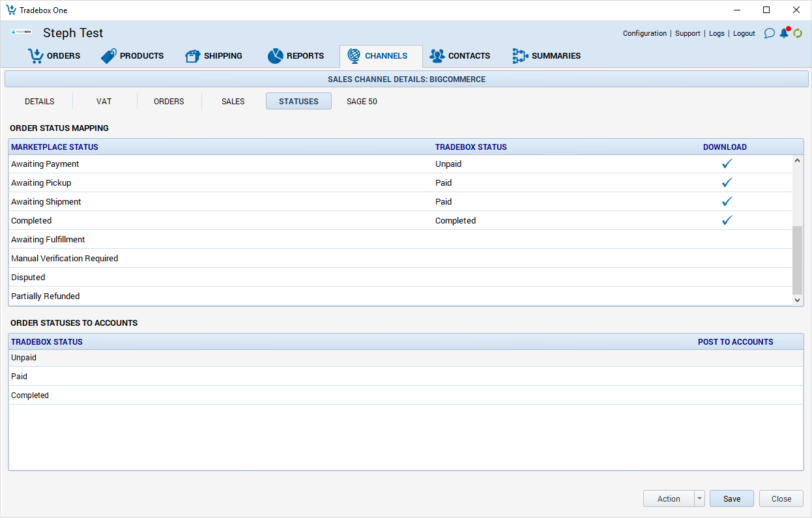This screenshot has height=518, width=812.
Task: Click the Close button at bottom
Action: pyautogui.click(x=781, y=498)
